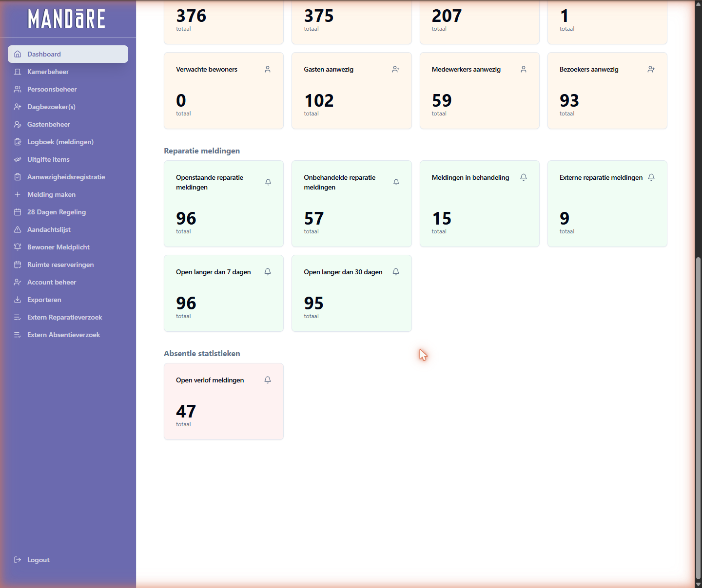Image resolution: width=702 pixels, height=588 pixels.
Task: Click the Dashboard home icon in sidebar
Action: click(x=18, y=54)
